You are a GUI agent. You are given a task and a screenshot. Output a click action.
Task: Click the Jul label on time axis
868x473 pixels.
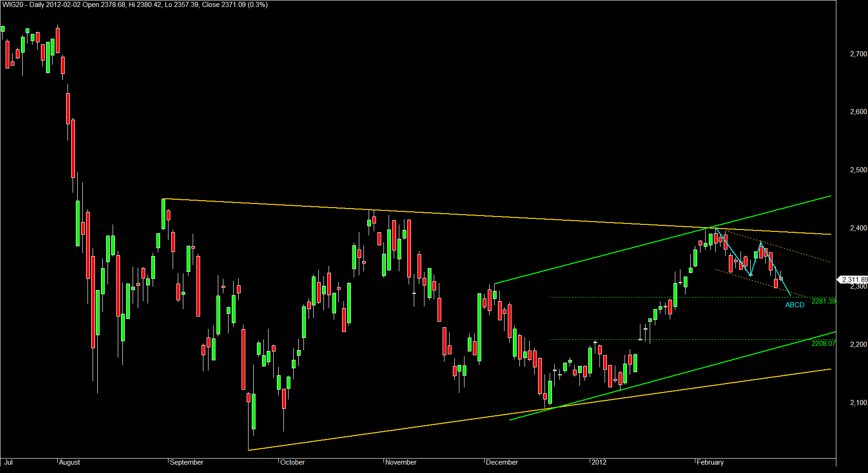point(8,462)
